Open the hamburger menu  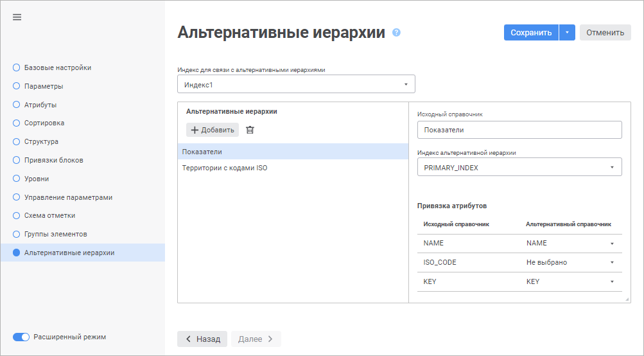pyautogui.click(x=17, y=17)
